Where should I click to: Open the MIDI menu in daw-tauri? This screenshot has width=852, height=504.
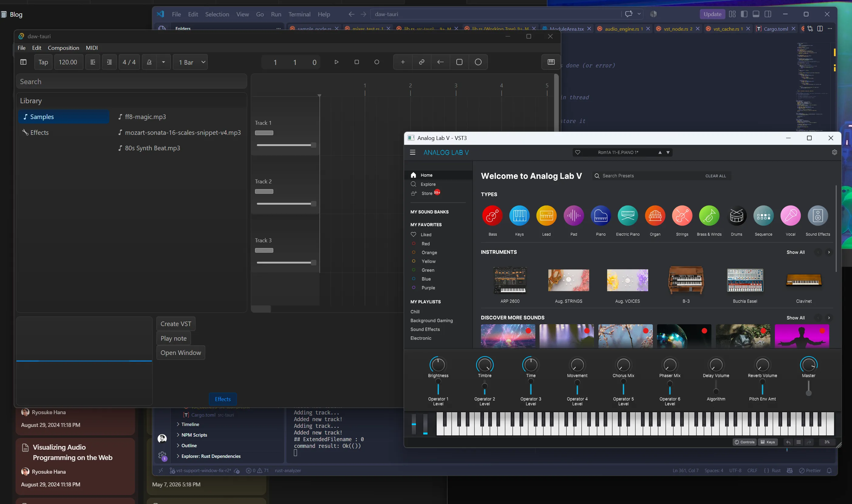pyautogui.click(x=92, y=48)
